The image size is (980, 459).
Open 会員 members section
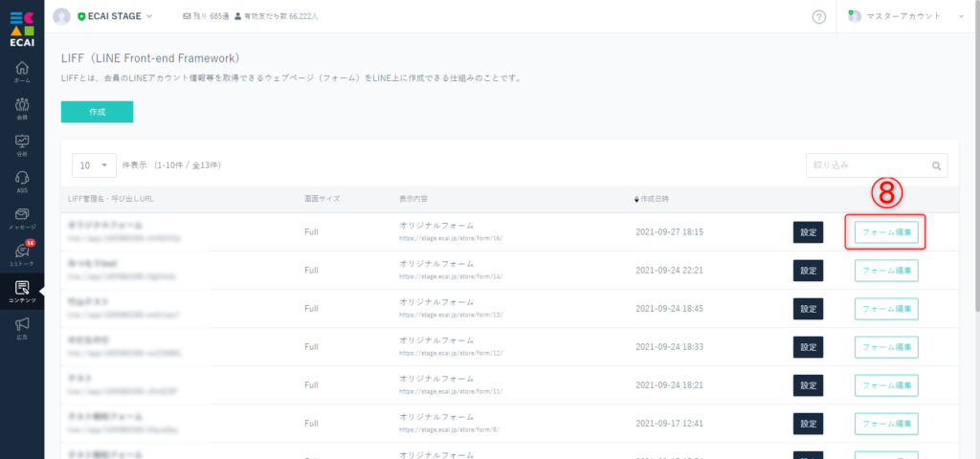[x=22, y=108]
